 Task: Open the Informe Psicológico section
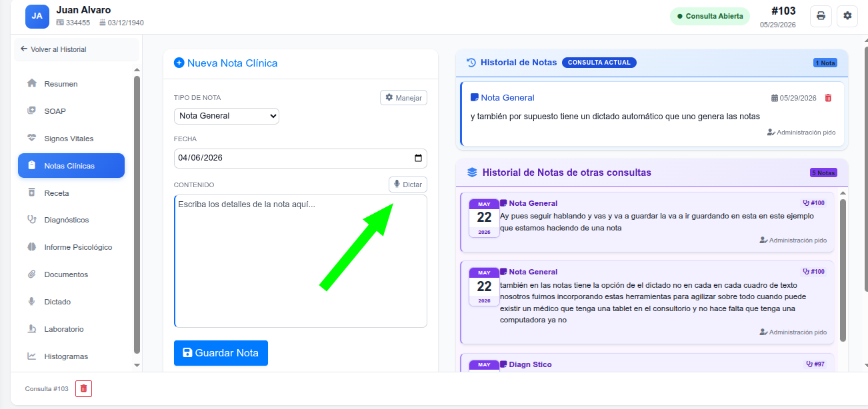71,247
